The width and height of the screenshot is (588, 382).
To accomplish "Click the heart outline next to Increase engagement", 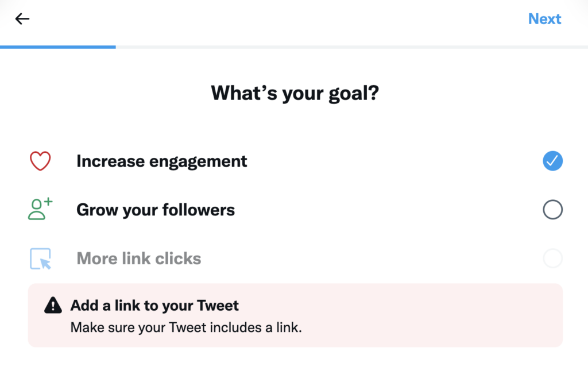I will (x=40, y=161).
